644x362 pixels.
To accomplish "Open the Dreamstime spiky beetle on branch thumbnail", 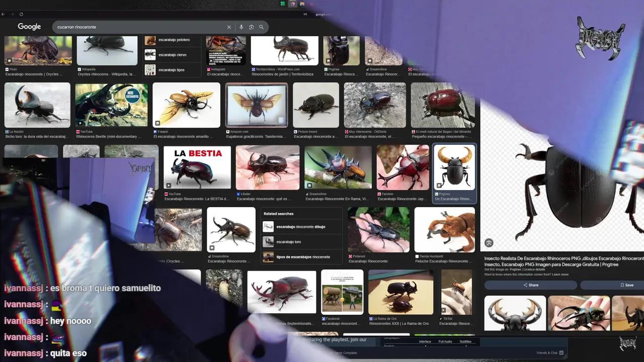I will pos(338,167).
